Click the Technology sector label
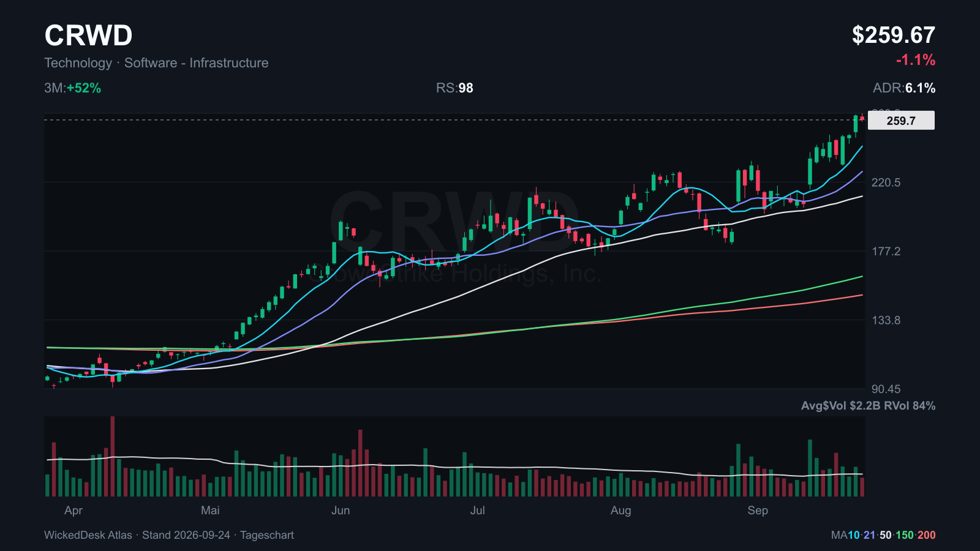Viewport: 980px width, 551px height. 78,63
